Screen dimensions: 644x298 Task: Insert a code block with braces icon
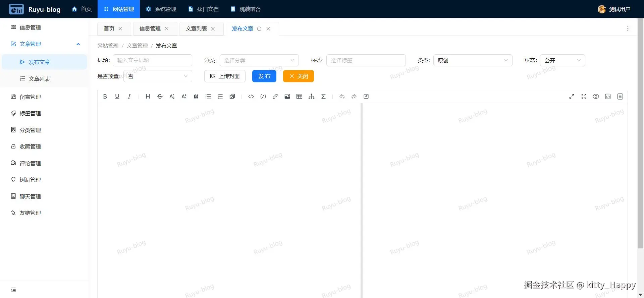pos(263,97)
